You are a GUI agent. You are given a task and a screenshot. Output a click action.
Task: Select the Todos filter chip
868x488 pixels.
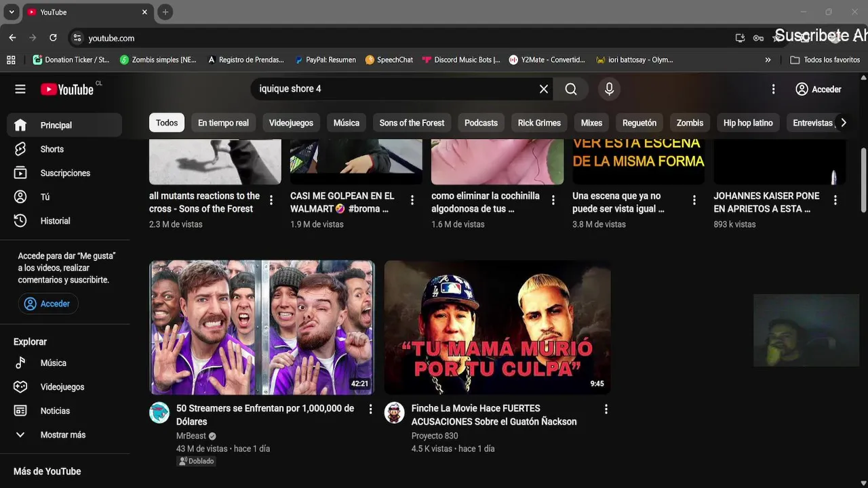(167, 123)
